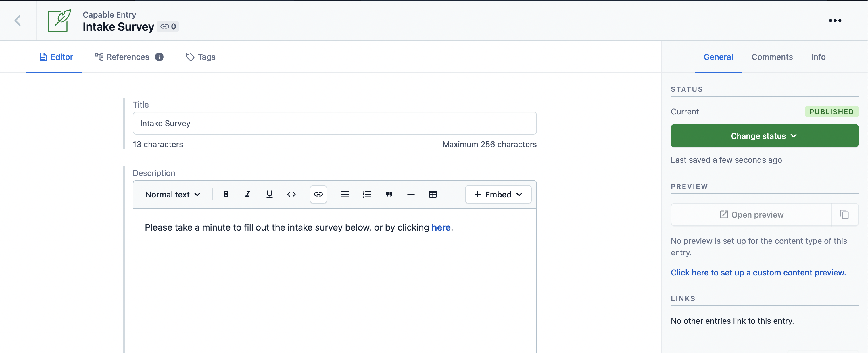Apply inline code formatting
This screenshot has height=353, width=868.
point(291,194)
